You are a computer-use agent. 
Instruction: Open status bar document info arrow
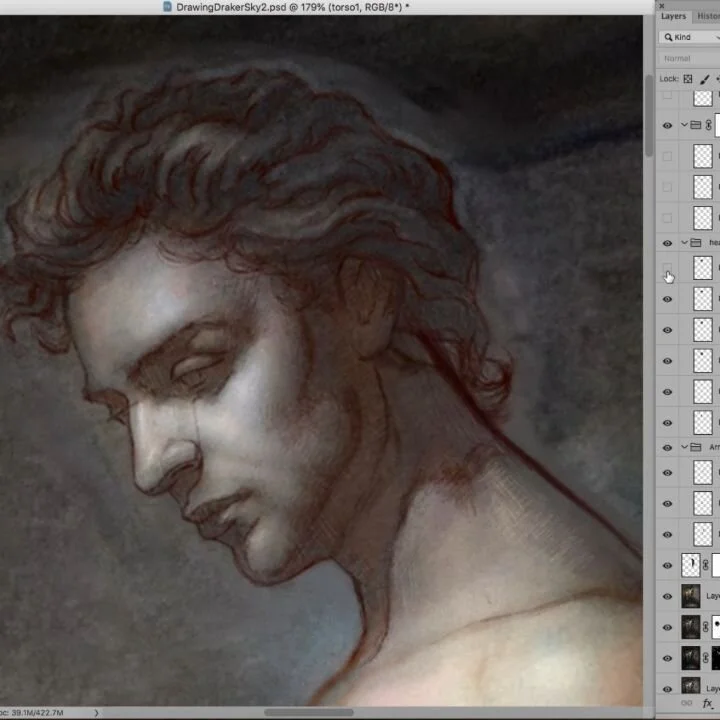[96, 712]
